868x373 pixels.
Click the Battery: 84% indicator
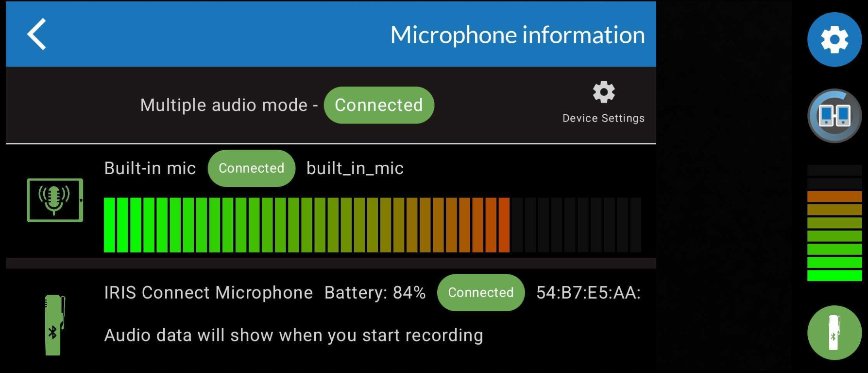(x=374, y=293)
